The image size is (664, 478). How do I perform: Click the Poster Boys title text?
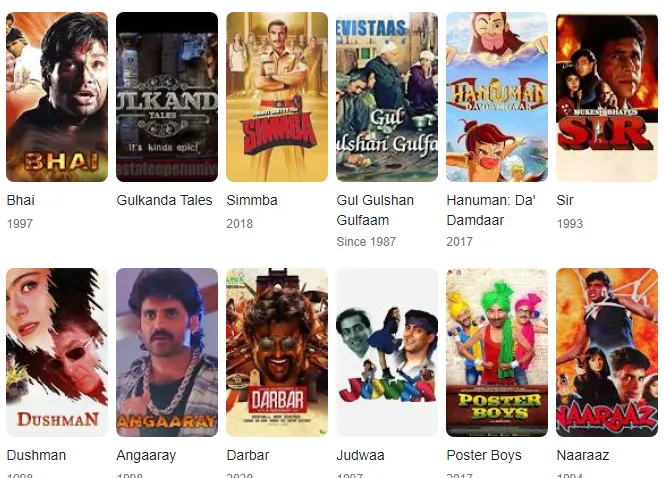pyautogui.click(x=484, y=455)
